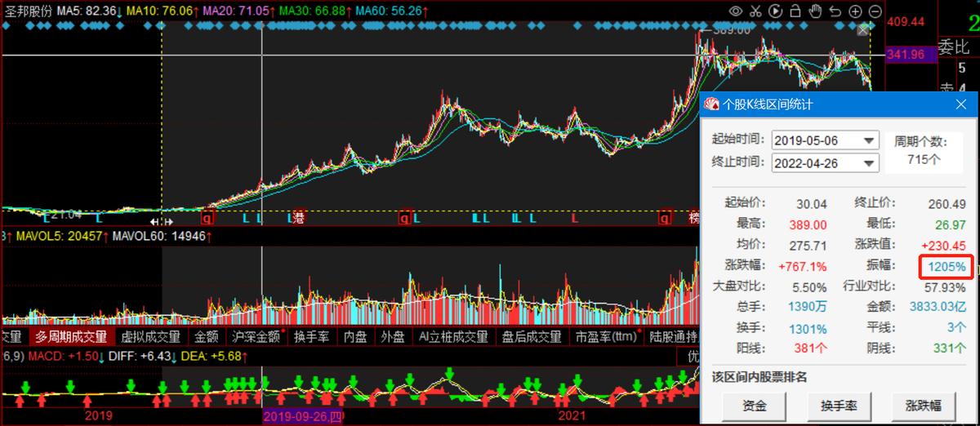Toggle the eye visibility icon in chart toolbar
This screenshot has width=980, height=426.
point(736,11)
